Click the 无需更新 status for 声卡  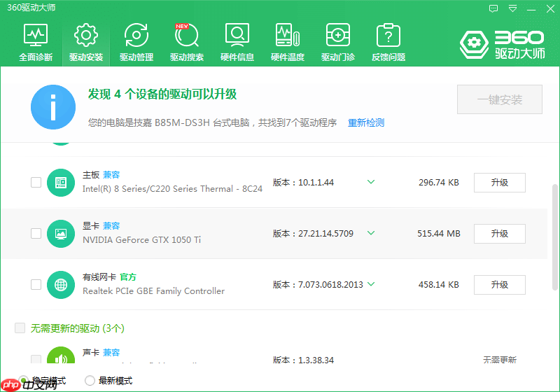[500, 360]
